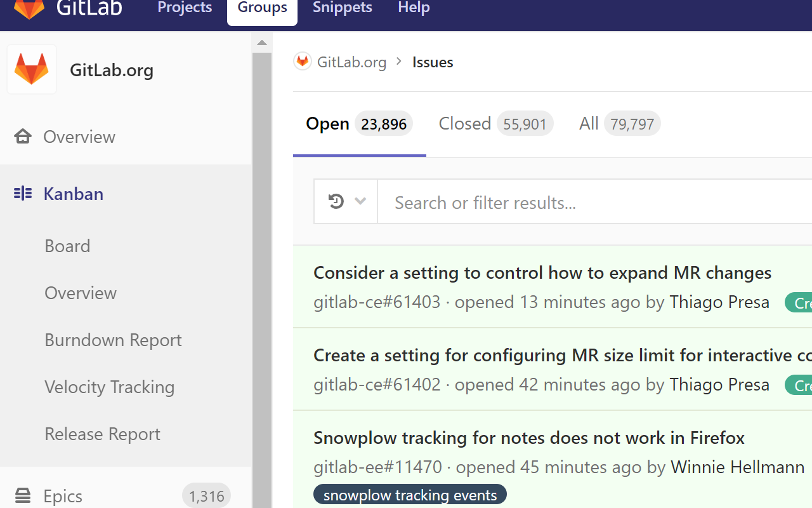Click the 'gitlab-ee#11470' issue reference text
This screenshot has width=812, height=508.
377,467
